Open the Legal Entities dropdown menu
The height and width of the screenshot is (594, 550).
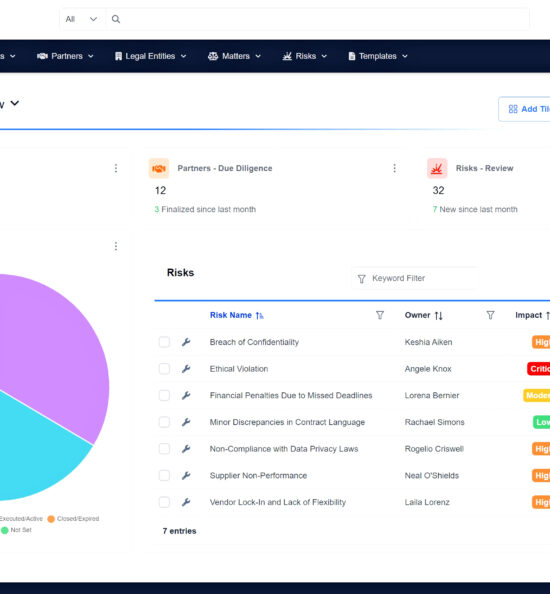click(150, 56)
